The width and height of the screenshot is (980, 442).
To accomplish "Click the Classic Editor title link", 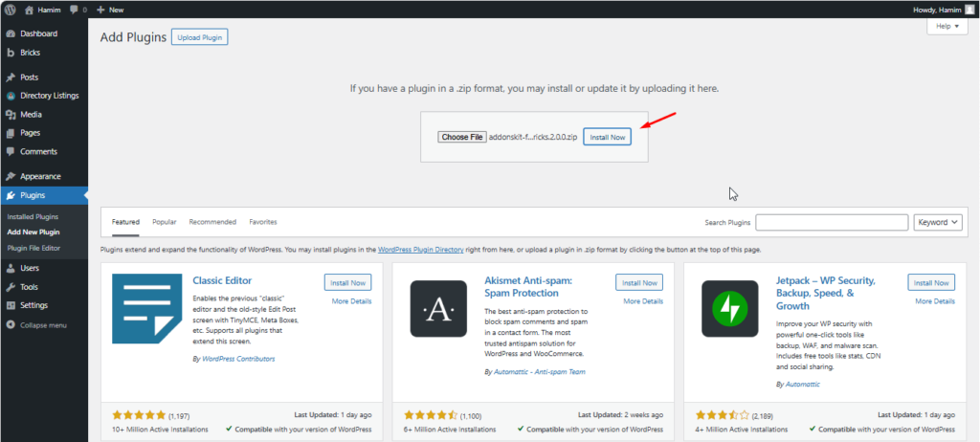I will [x=222, y=280].
